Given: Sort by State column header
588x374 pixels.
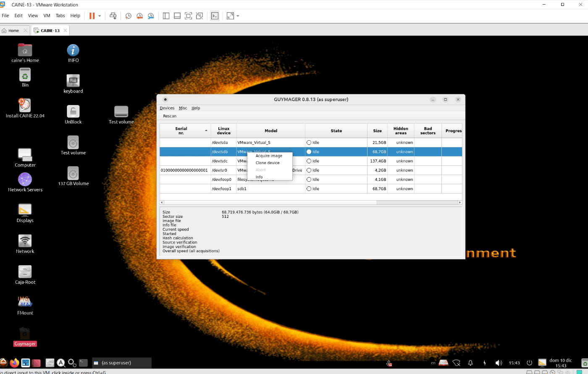Looking at the screenshot, I should [336, 131].
